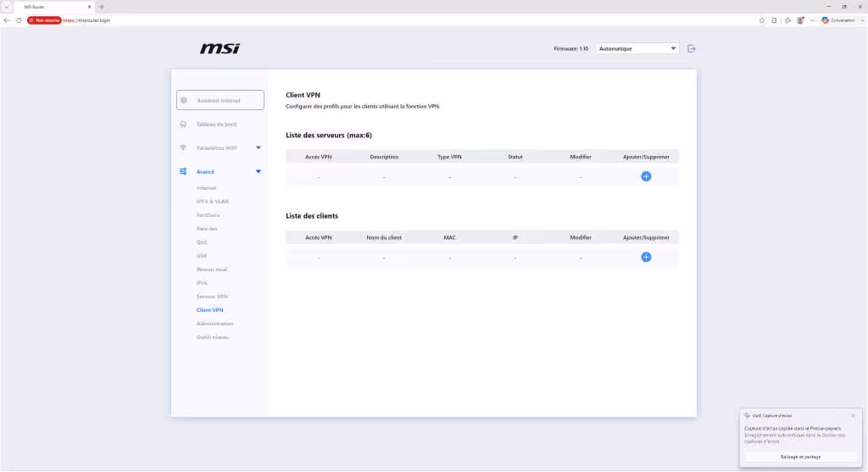
Task: Click the browser address bar
Action: (x=387, y=20)
